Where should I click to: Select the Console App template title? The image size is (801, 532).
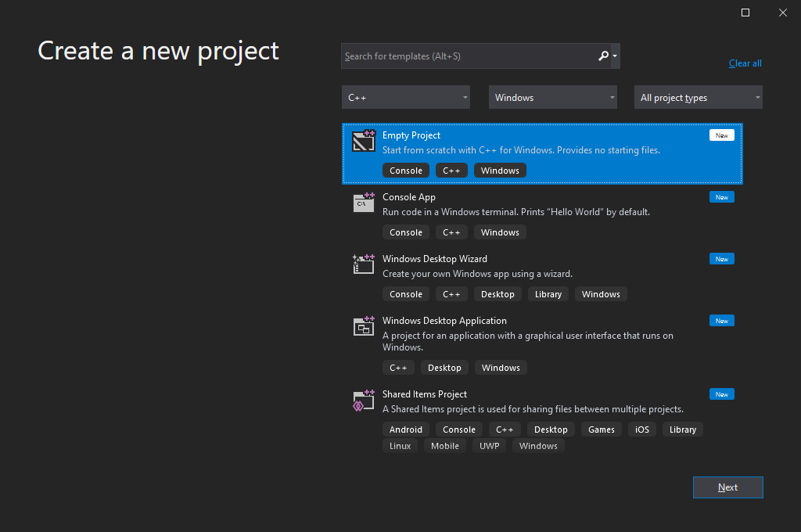coord(408,197)
